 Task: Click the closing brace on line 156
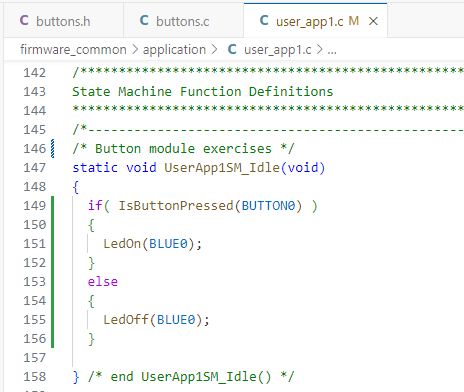[91, 339]
